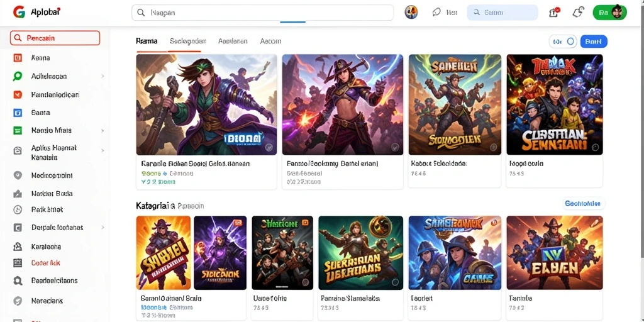
Task: Click the green profile button with avatar
Action: tap(610, 13)
